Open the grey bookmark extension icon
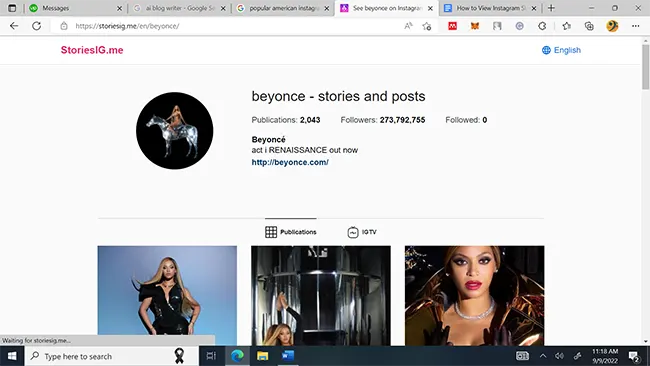Screen dimensions: 650x366 pos(497,26)
